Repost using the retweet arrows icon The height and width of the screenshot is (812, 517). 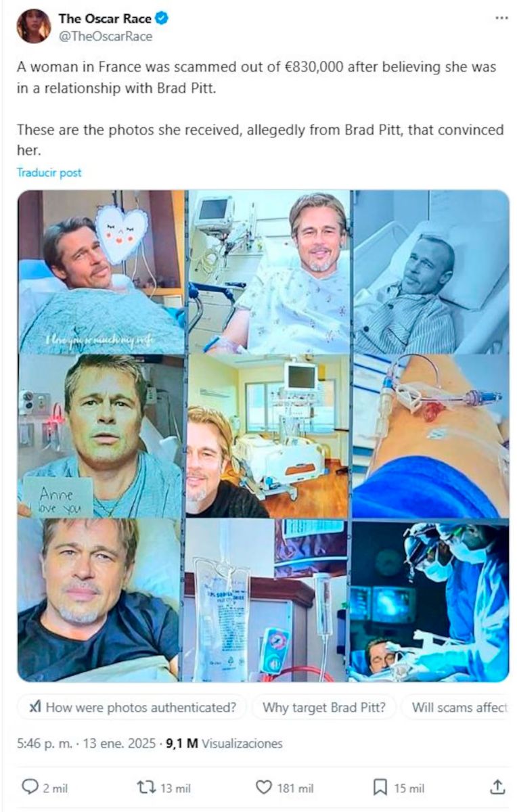pos(145,787)
